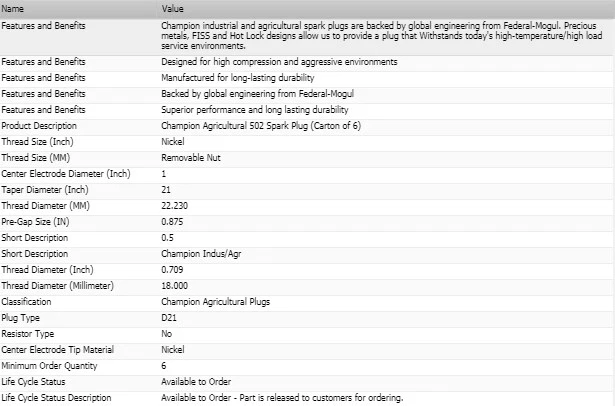Click the "Product Description" name cell
The width and height of the screenshot is (615, 406).
click(39, 126)
